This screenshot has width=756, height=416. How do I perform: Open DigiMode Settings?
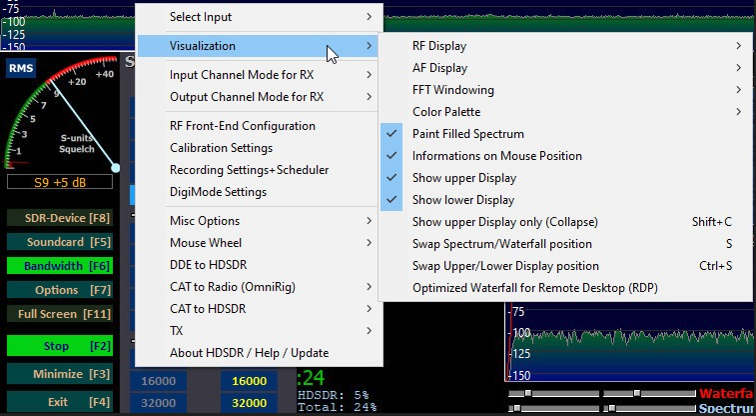260,192
